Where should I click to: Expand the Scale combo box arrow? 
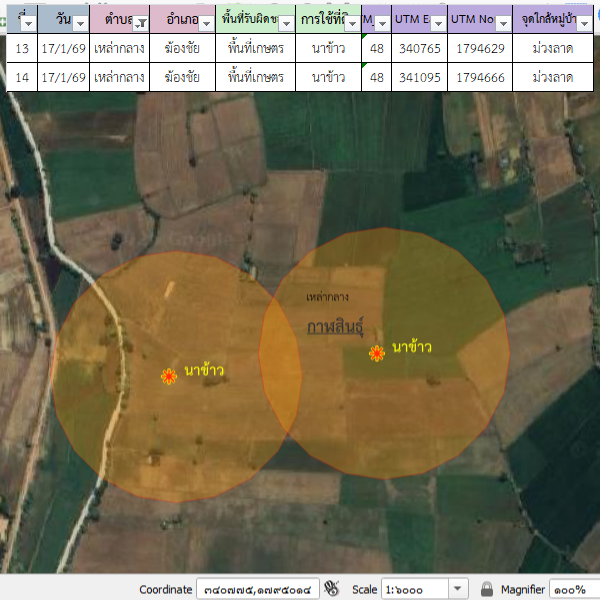[x=458, y=589]
